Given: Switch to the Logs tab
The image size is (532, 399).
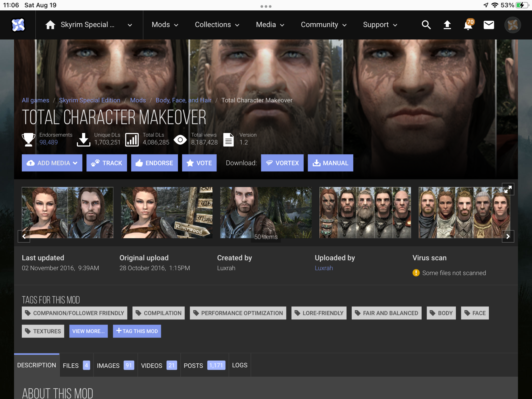Looking at the screenshot, I should (x=240, y=365).
